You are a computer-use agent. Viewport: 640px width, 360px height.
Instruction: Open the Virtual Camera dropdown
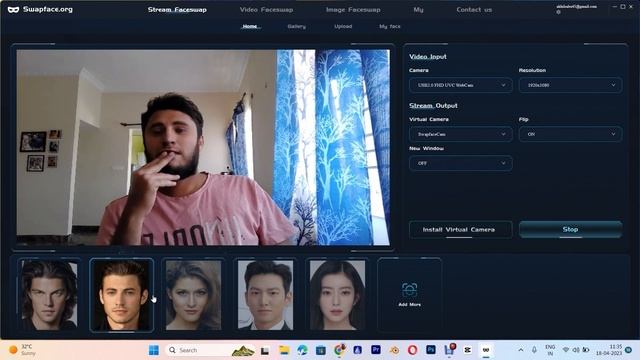point(460,134)
